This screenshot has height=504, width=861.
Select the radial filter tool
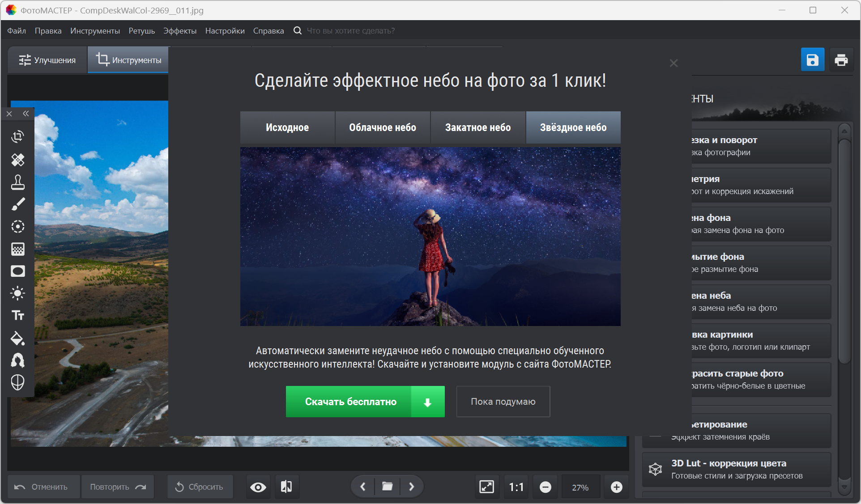point(18,227)
